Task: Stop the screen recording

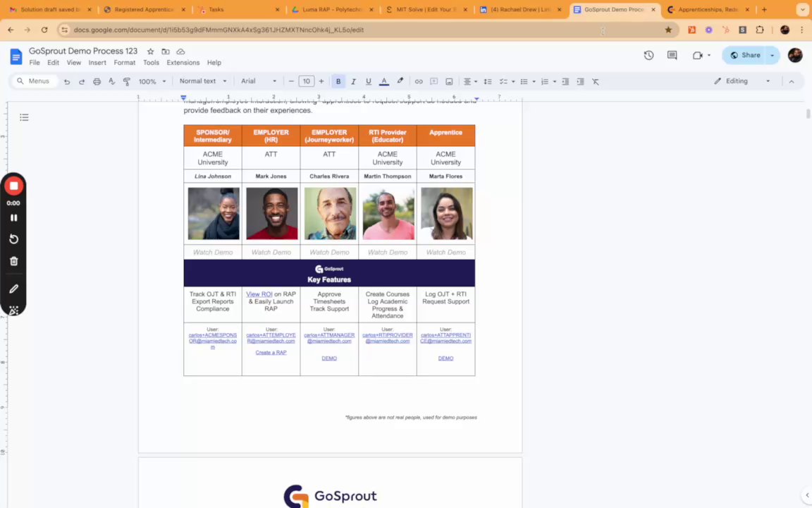Action: (14, 186)
